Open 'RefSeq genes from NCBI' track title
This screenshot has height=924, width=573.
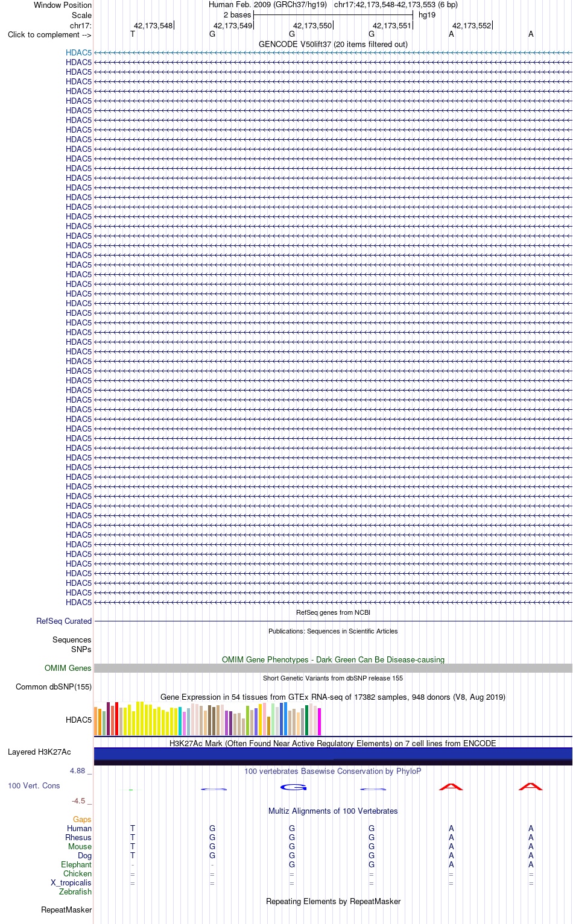click(333, 612)
